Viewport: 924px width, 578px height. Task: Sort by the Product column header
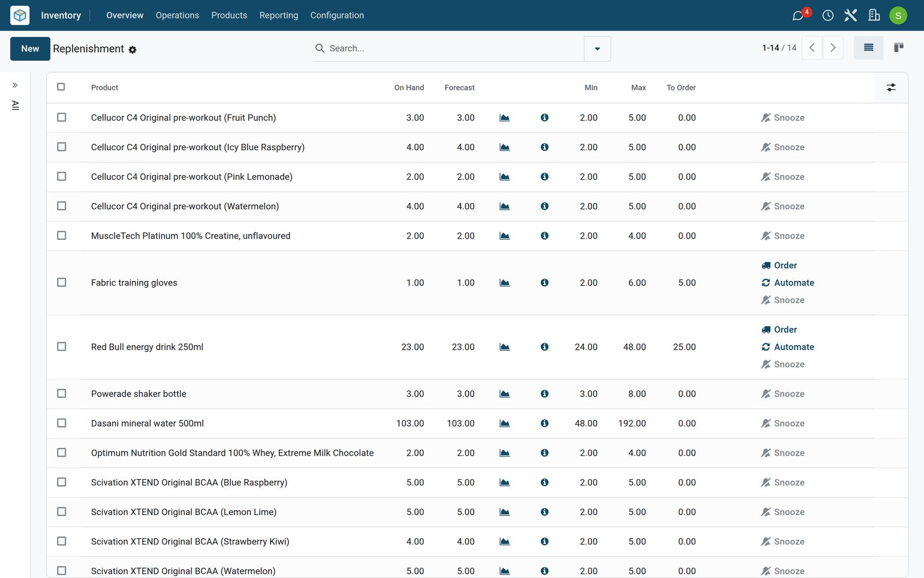pos(105,88)
